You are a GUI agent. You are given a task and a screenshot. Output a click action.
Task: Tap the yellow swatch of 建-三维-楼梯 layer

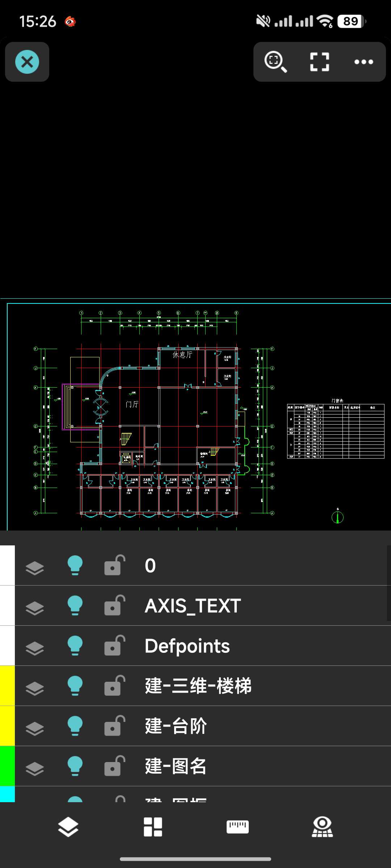[x=7, y=686]
